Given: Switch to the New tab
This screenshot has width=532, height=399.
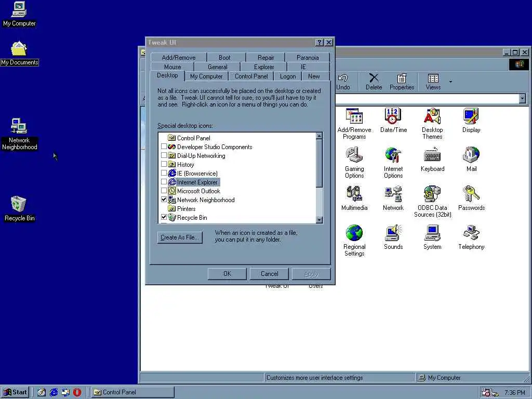Looking at the screenshot, I should coord(314,76).
